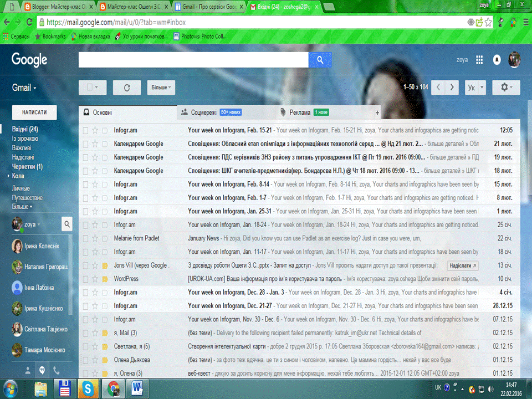
Task: Open the Gmail product switcher dropdown
Action: pos(24,88)
